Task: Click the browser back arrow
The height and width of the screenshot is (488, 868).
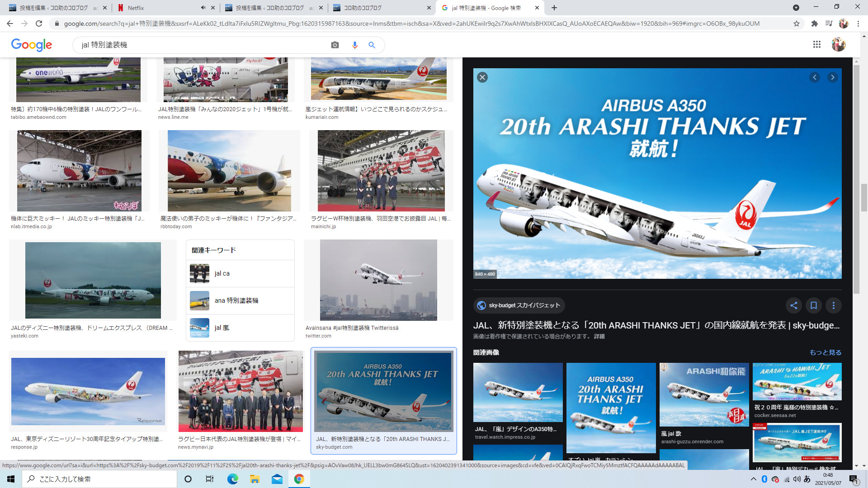Action: (x=10, y=23)
